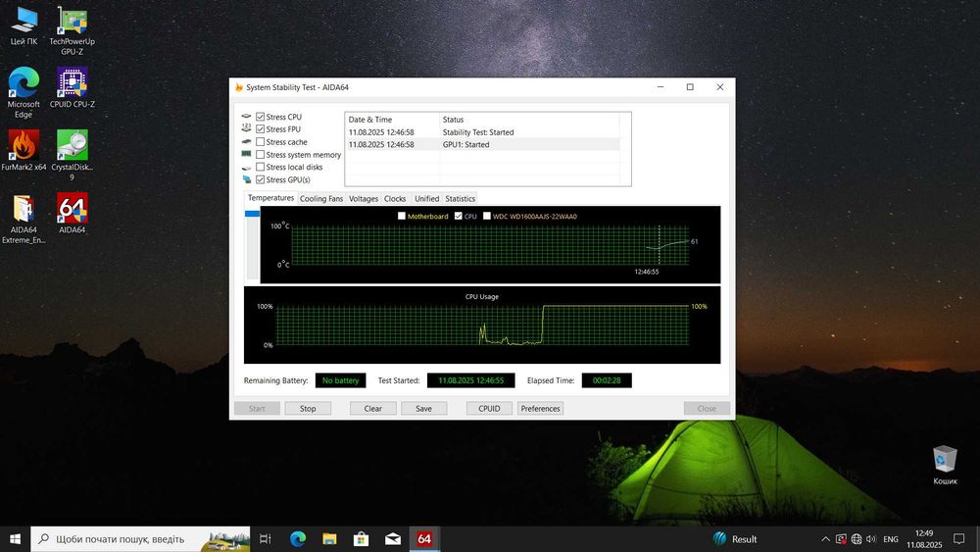Click the taskbar search box
This screenshot has width=980, height=552.
tap(140, 539)
